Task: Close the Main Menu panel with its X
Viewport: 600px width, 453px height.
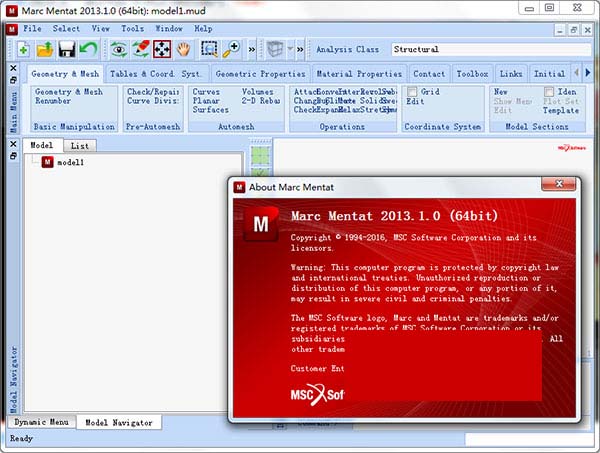Action: click(13, 68)
